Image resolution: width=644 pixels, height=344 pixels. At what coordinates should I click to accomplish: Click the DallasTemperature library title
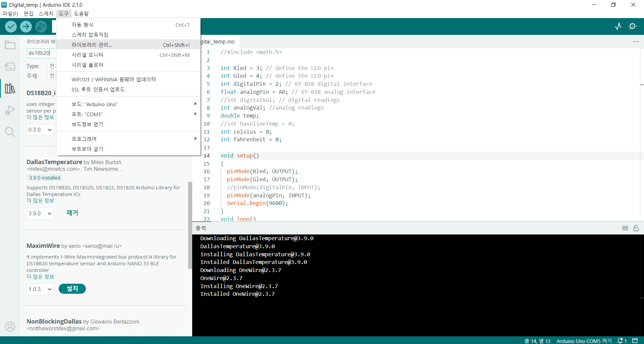[x=54, y=162]
